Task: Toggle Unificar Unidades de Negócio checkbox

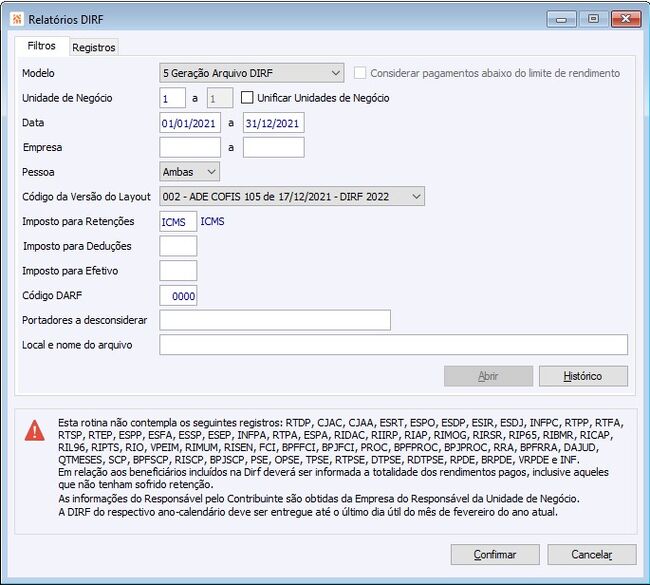Action: (x=247, y=98)
